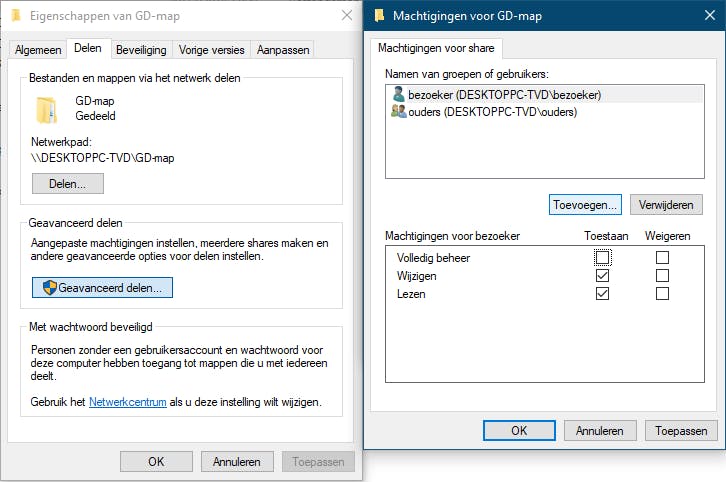Screen dimensions: 726x482
Task: Go to the Algemeen tab
Action: 37,49
